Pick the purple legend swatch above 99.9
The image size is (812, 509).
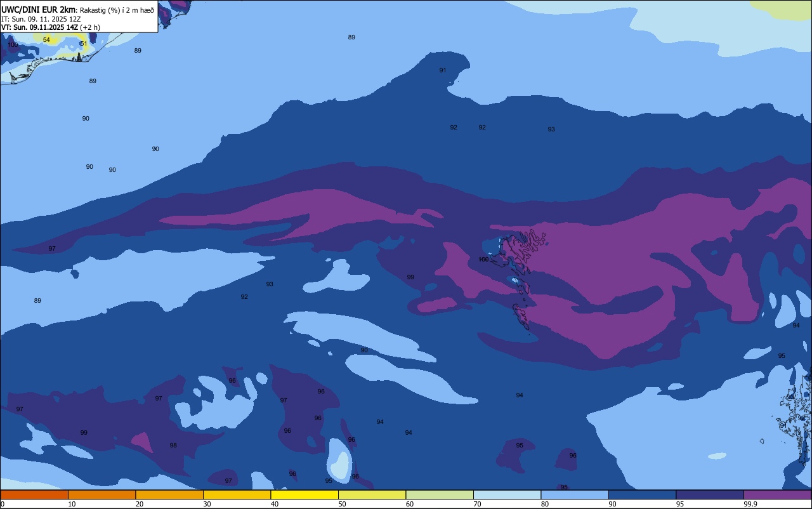tap(777, 494)
